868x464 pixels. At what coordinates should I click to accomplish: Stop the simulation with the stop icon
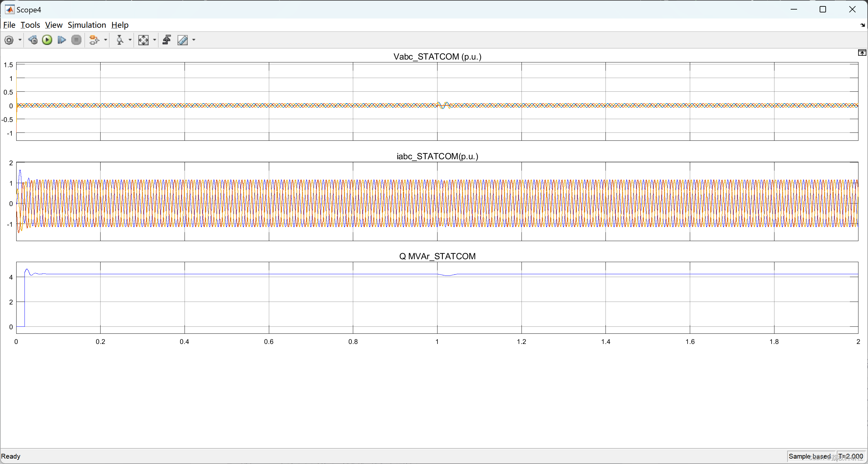pyautogui.click(x=76, y=40)
